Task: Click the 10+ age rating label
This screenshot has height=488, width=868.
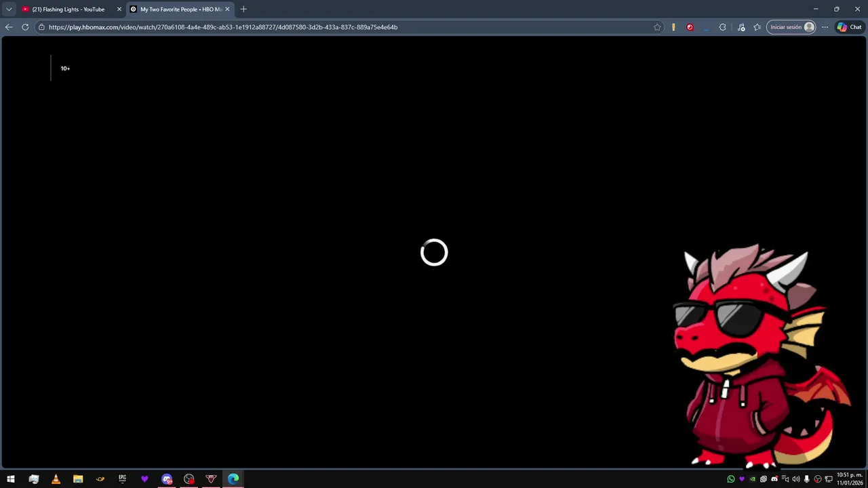Action: pyautogui.click(x=65, y=68)
